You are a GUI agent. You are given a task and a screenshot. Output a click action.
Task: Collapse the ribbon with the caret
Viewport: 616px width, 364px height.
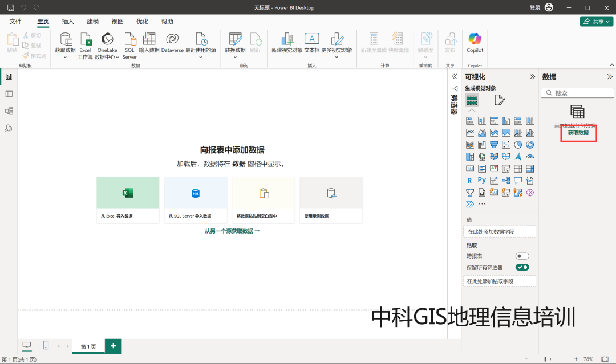tap(611, 65)
